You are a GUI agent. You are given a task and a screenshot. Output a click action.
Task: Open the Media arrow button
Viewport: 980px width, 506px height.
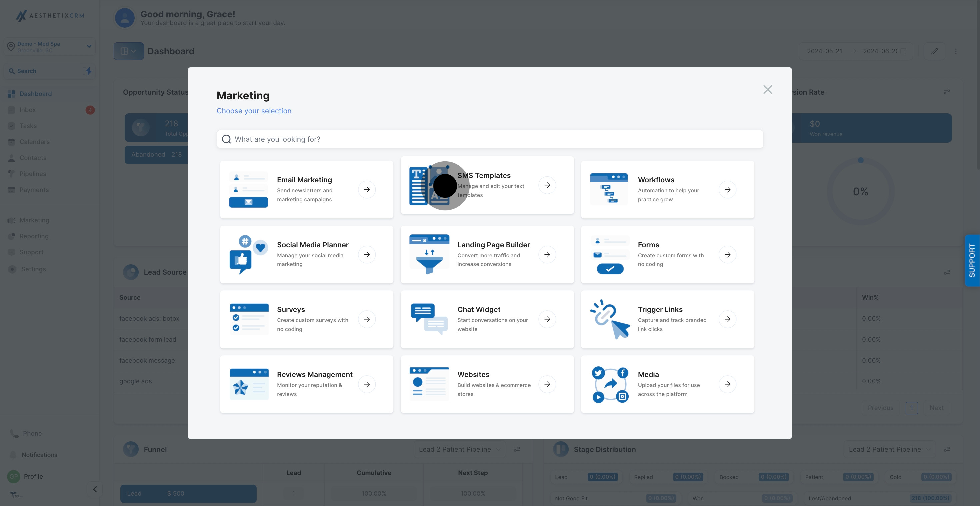[x=727, y=384]
